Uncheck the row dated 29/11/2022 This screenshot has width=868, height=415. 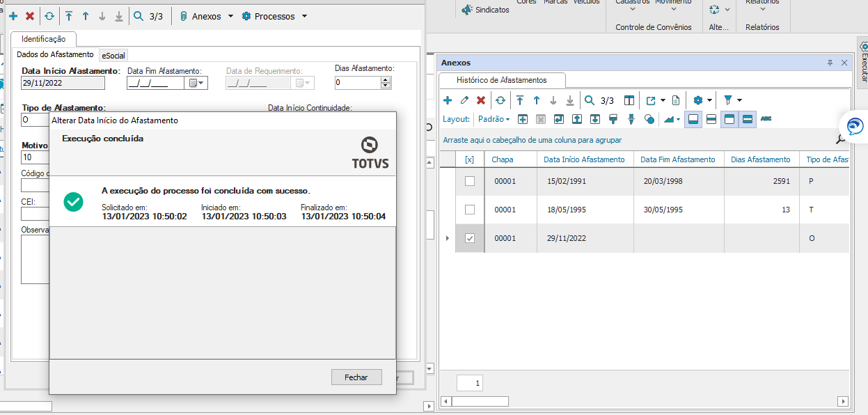coord(470,238)
